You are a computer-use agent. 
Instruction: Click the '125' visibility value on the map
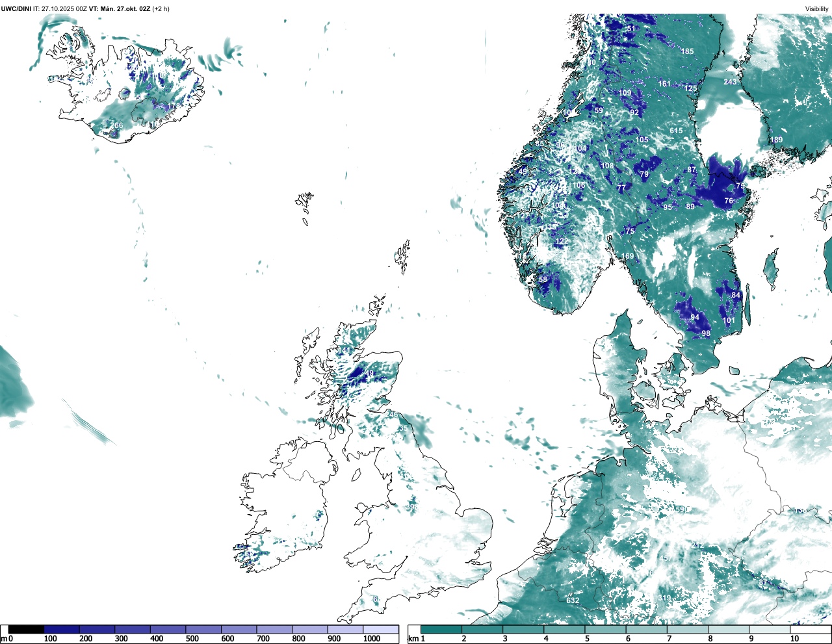pos(691,88)
